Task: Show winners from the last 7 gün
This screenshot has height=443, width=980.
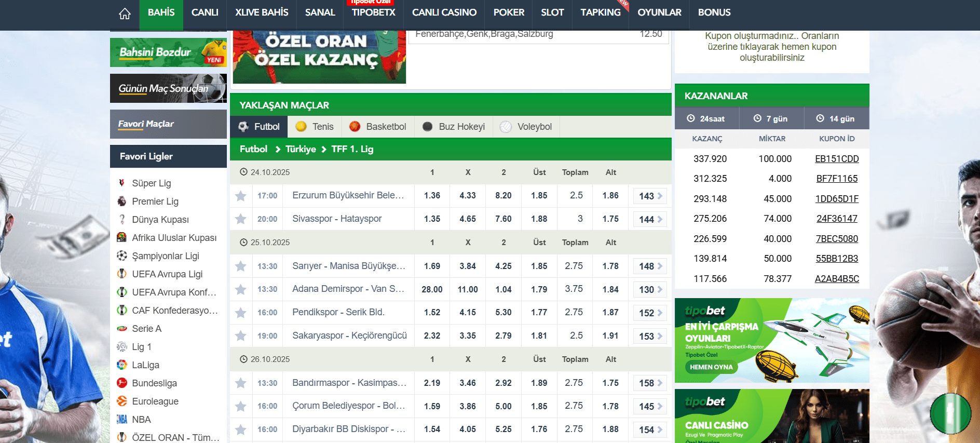Action: tap(771, 118)
